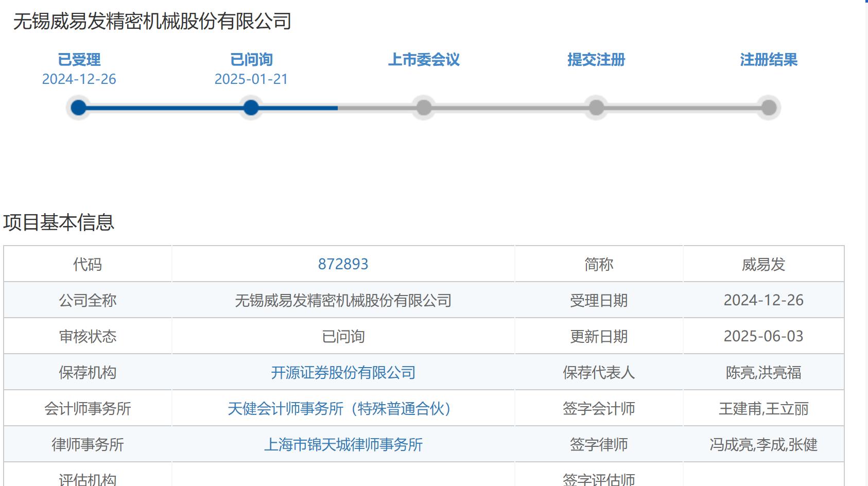Click the date 2025-01-21 under 已问询
868x486 pixels.
251,79
